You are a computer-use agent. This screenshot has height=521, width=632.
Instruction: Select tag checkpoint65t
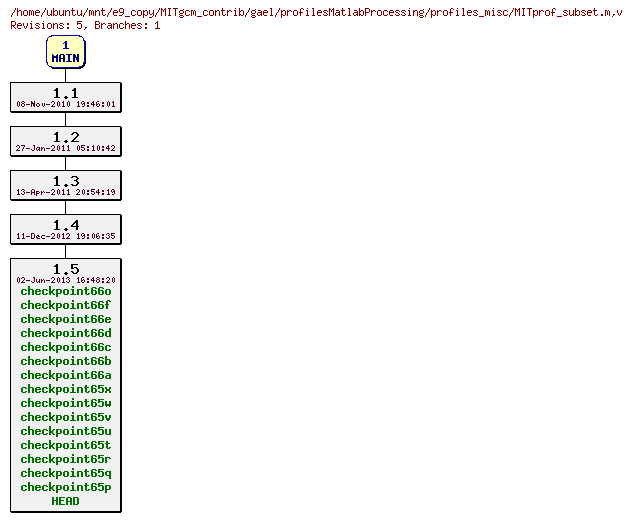pyautogui.click(x=66, y=446)
